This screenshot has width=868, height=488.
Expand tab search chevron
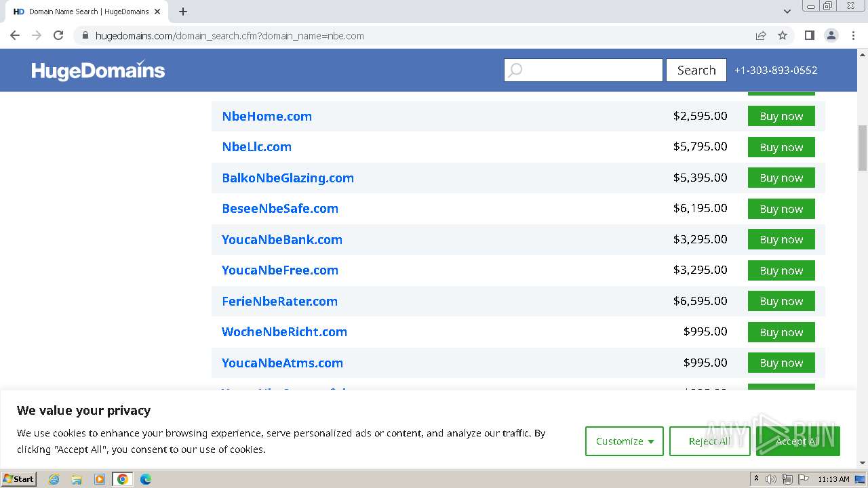pos(787,12)
